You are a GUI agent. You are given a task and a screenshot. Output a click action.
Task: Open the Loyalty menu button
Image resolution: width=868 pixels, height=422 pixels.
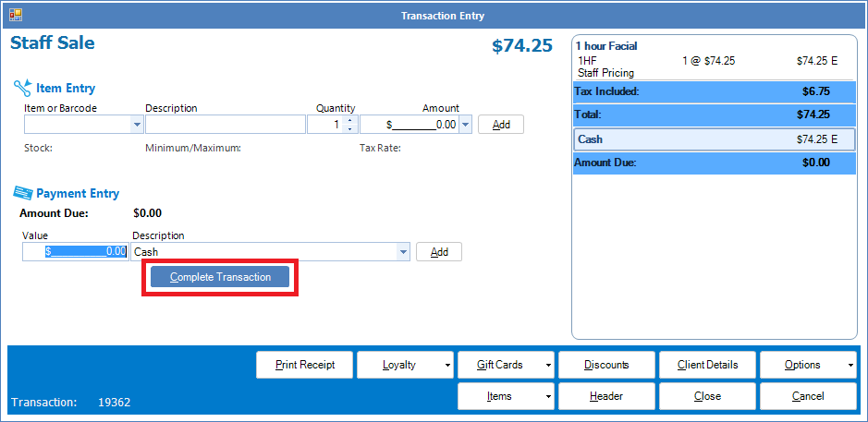(x=405, y=365)
